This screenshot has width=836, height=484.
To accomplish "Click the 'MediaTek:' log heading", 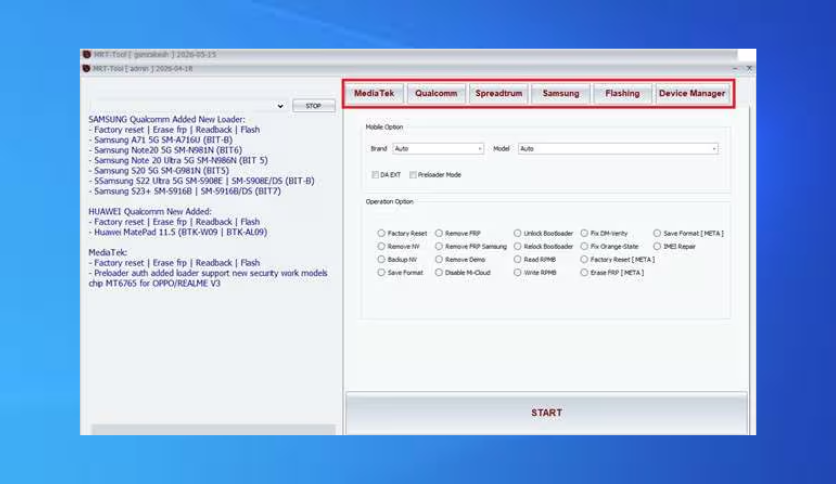I will click(108, 253).
